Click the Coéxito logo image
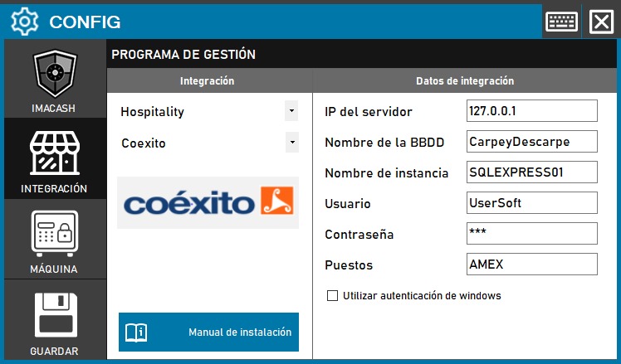The image size is (621, 364). coord(208,202)
